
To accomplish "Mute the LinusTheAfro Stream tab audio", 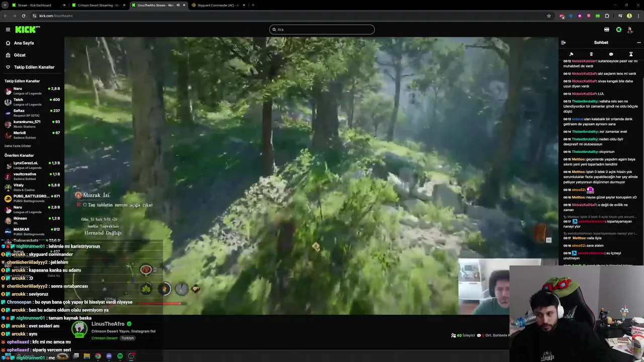I will click(178, 5).
